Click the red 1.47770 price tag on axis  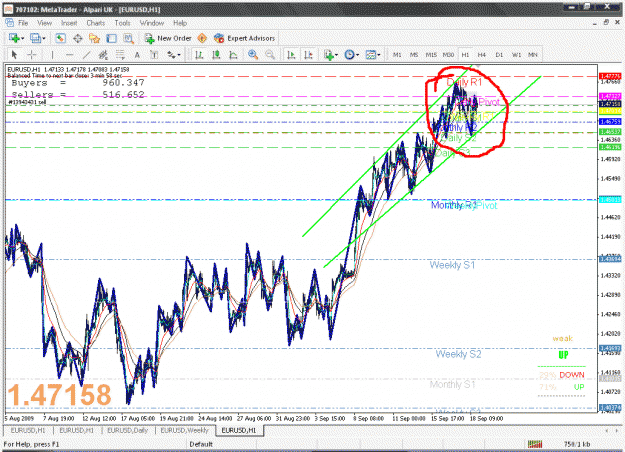[610, 76]
